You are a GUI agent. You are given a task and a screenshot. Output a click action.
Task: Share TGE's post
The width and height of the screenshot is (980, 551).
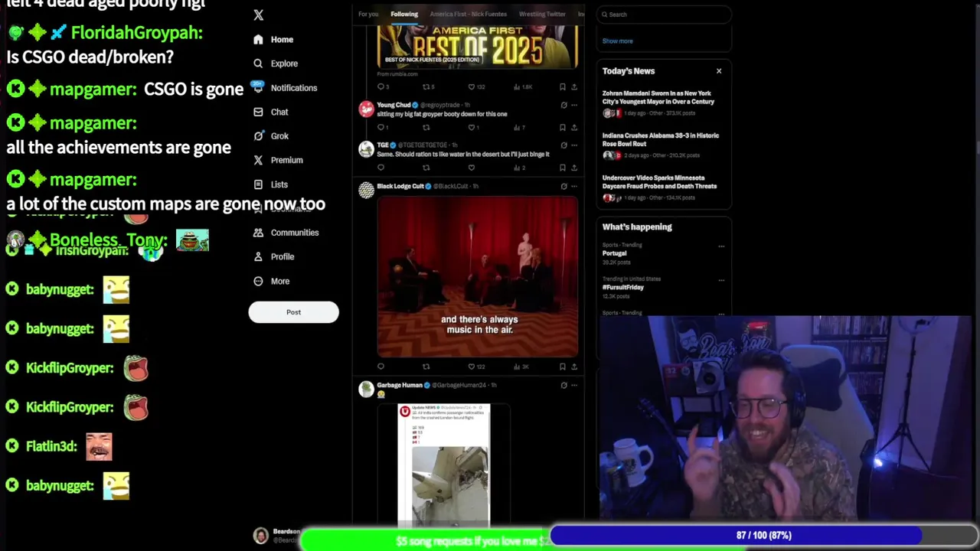coord(574,168)
